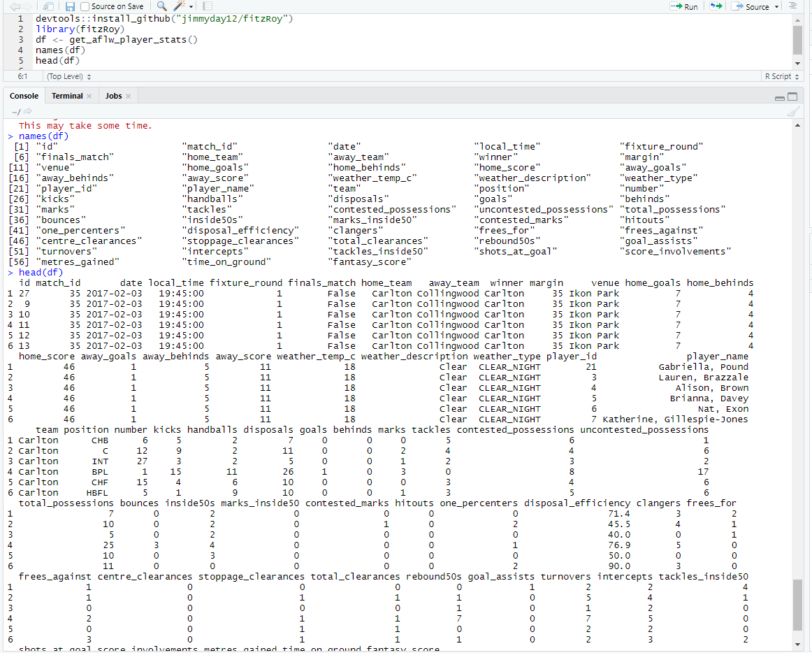Enable the Source on Save checkbox
This screenshot has height=653, width=812.
[x=85, y=6]
